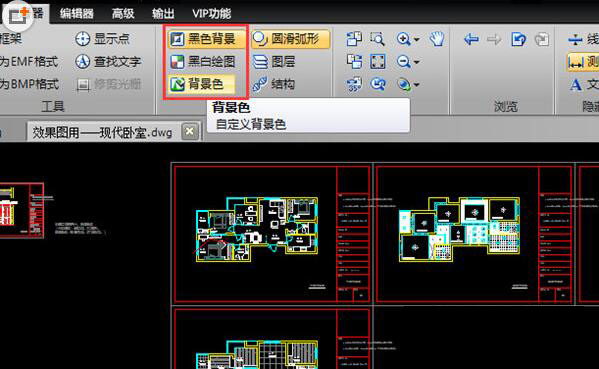
Task: Expand the globe zoom dropdown arrow
Action: click(x=417, y=85)
